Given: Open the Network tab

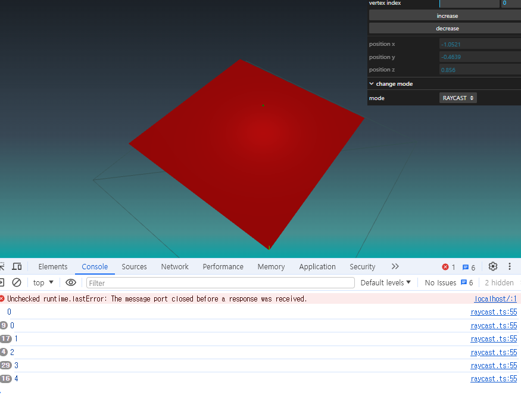Looking at the screenshot, I should tap(175, 267).
